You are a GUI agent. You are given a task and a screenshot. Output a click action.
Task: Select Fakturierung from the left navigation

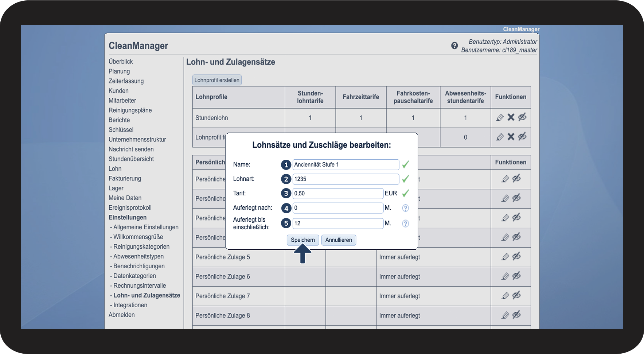click(125, 178)
